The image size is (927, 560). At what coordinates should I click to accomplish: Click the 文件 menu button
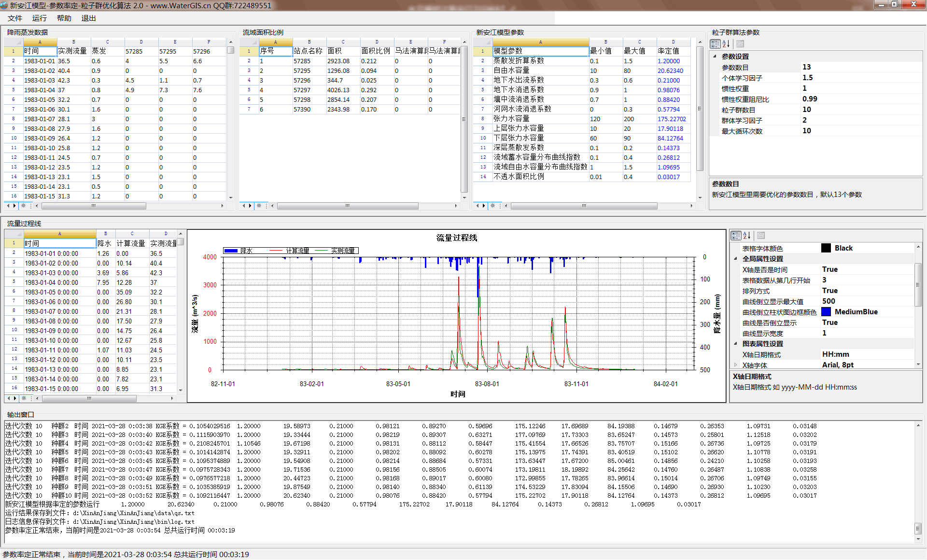tap(15, 18)
